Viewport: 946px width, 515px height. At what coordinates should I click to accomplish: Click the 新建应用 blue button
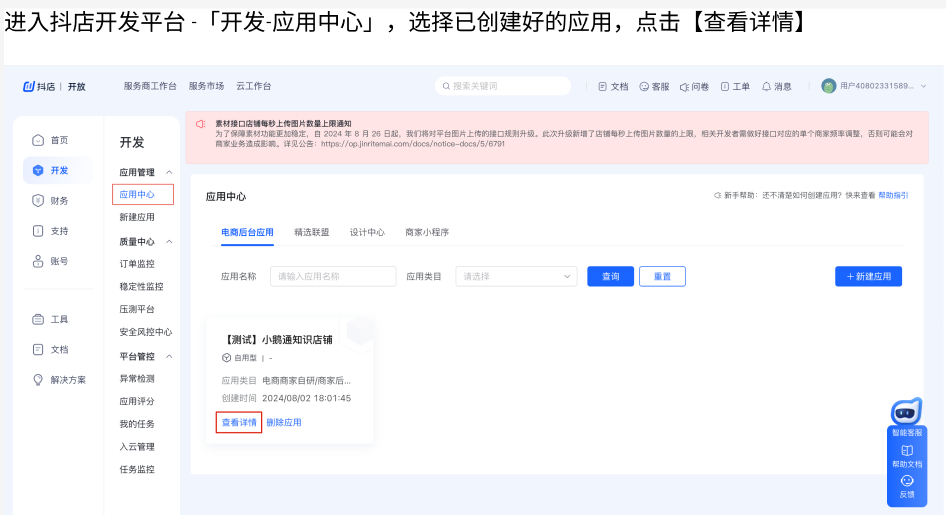[868, 276]
